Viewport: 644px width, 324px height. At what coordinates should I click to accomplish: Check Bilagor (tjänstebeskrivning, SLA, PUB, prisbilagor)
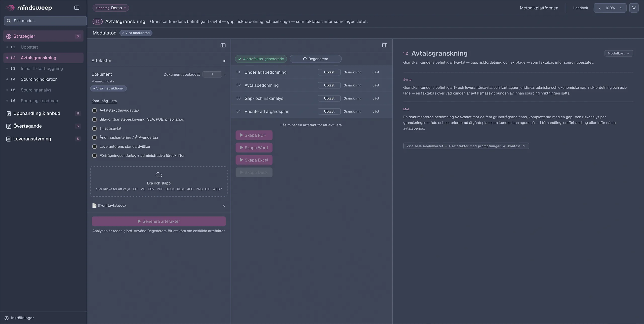(94, 119)
